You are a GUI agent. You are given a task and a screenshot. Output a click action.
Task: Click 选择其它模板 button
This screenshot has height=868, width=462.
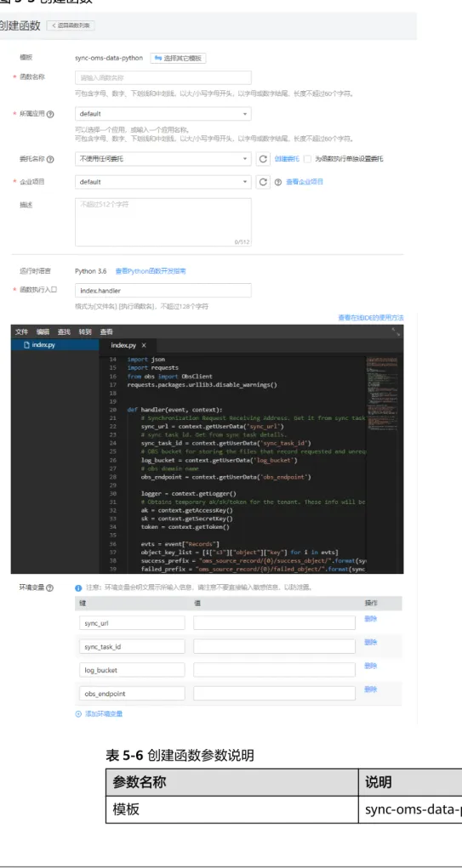178,58
